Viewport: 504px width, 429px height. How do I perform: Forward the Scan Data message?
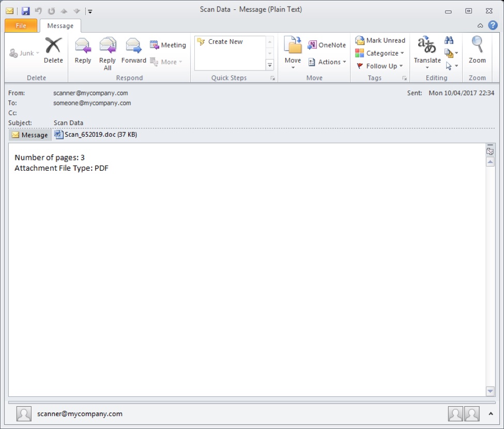pyautogui.click(x=133, y=50)
